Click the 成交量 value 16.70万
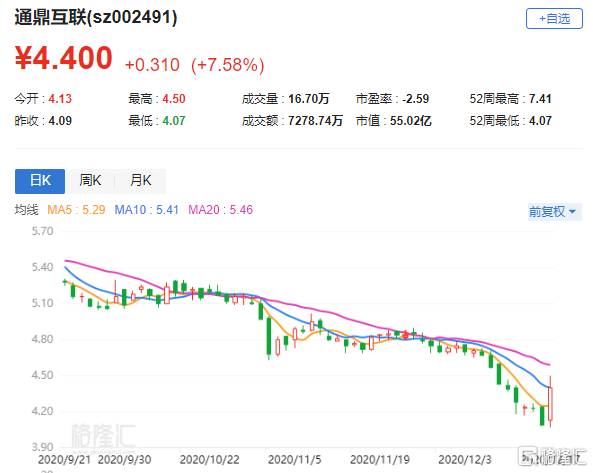Screen dimensions: 593x473 point(309,99)
